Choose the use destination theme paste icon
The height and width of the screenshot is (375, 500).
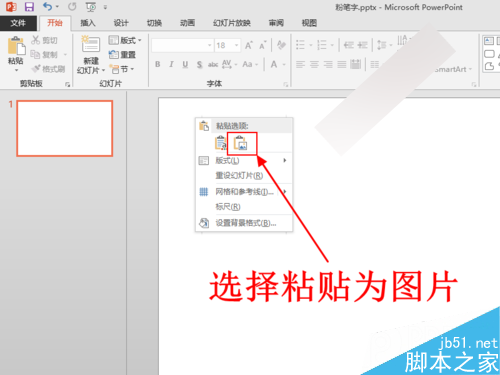pos(220,143)
